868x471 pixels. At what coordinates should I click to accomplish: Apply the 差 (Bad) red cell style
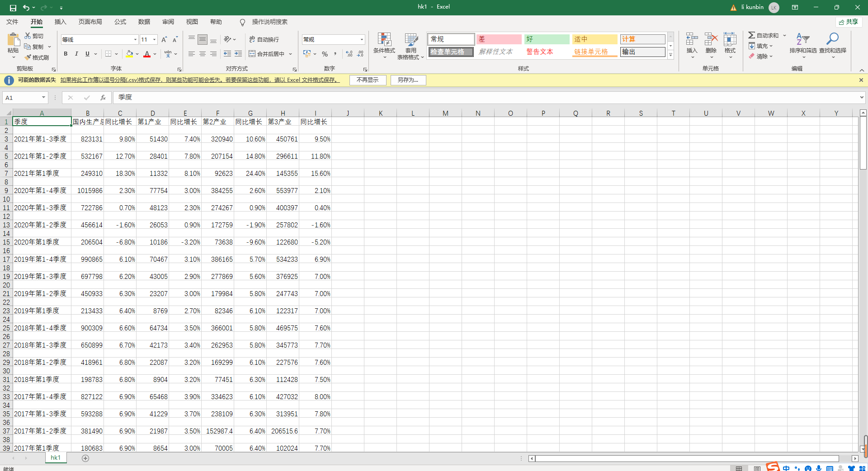click(499, 39)
